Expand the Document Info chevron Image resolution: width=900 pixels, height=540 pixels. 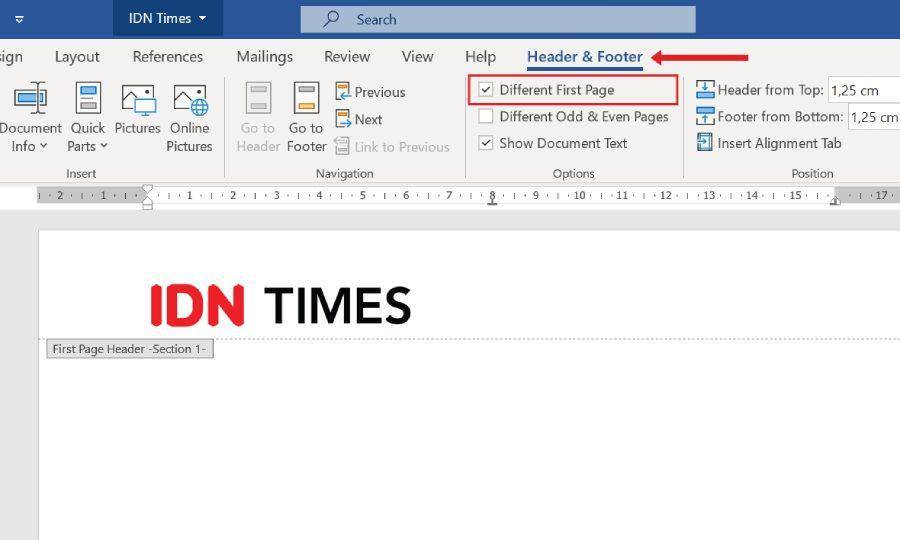(44, 146)
